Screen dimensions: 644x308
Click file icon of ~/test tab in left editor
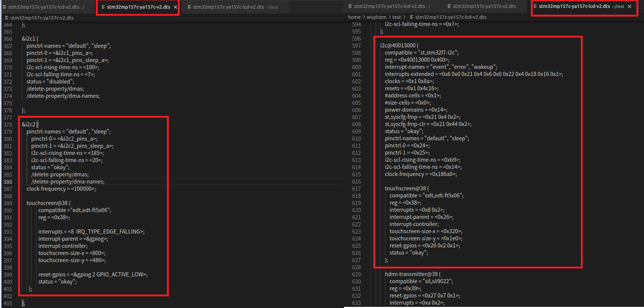pos(189,7)
